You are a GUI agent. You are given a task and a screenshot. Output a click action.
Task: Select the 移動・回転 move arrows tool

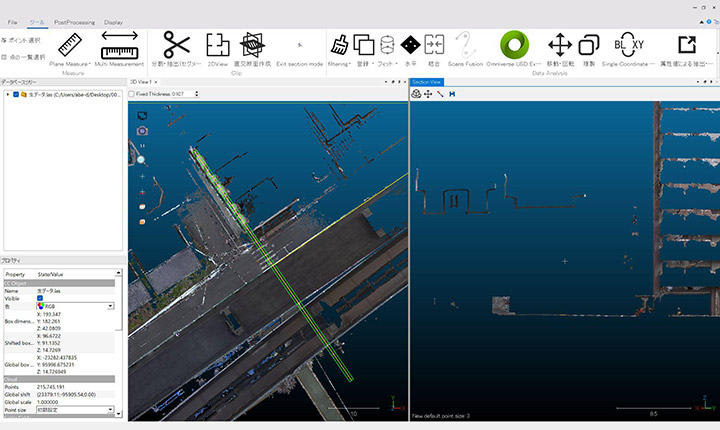560,45
